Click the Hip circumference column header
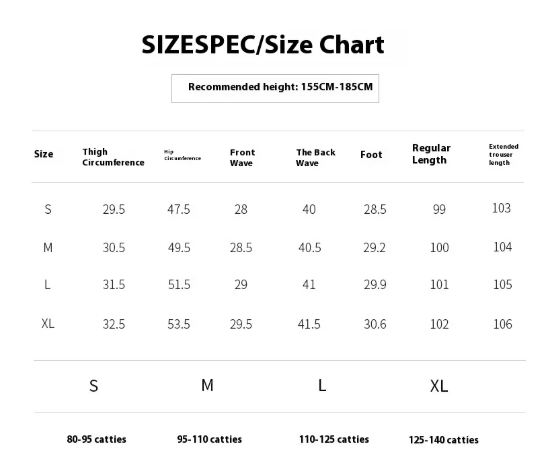 point(183,155)
